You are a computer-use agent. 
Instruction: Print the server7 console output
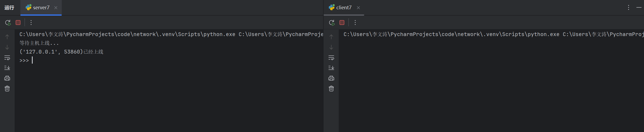point(7,78)
